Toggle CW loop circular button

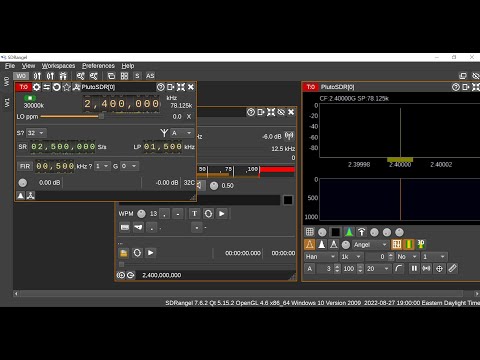tap(208, 214)
